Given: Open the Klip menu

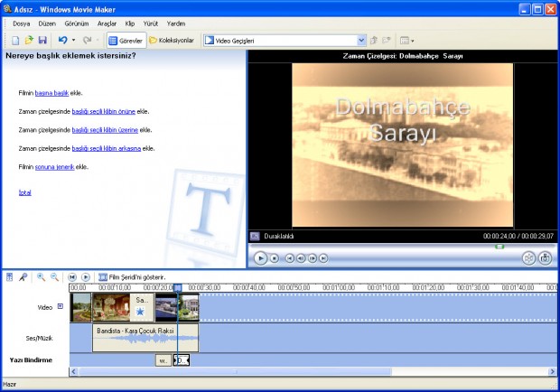Looking at the screenshot, I should pyautogui.click(x=130, y=23).
